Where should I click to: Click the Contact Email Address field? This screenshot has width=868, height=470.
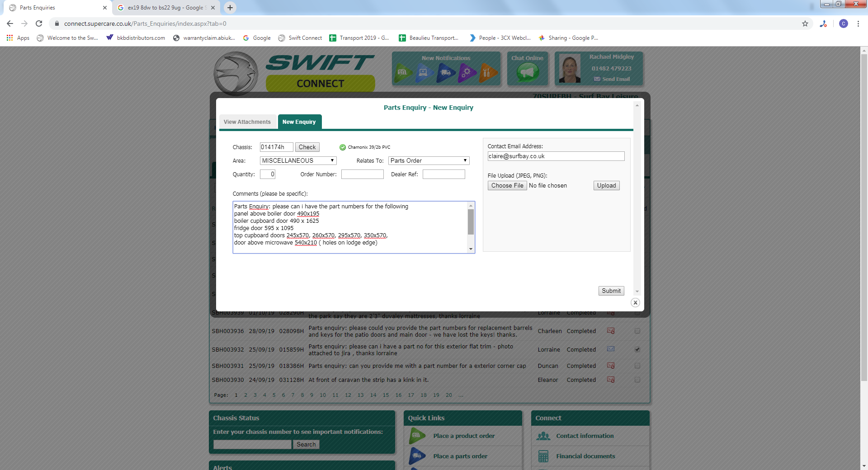556,156
